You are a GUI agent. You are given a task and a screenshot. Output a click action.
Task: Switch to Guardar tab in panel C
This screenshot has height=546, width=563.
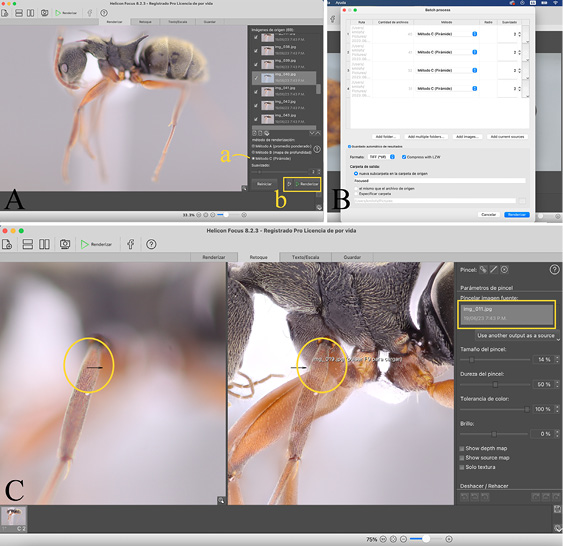tap(352, 257)
